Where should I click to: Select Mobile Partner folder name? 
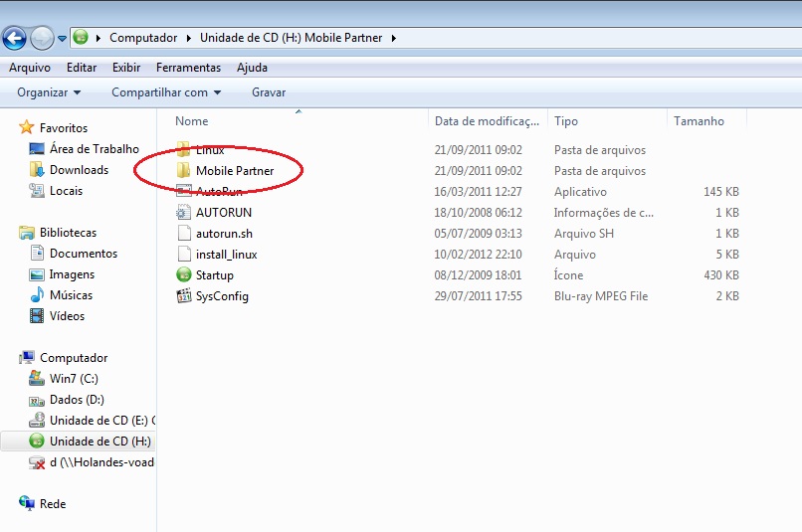tap(235, 171)
